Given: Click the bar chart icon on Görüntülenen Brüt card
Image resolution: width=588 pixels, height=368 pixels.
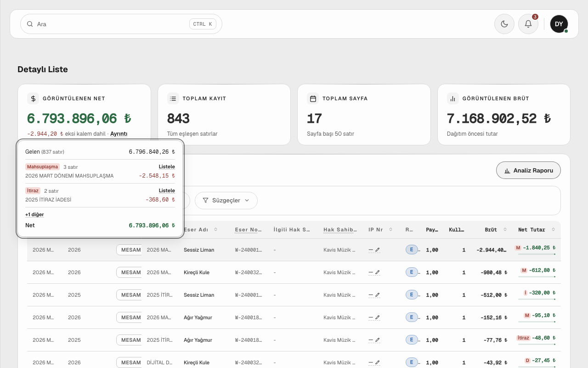Looking at the screenshot, I should point(453,98).
